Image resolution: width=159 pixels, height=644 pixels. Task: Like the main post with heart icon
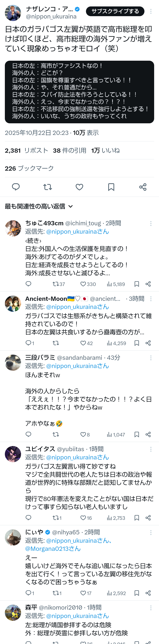(79, 187)
